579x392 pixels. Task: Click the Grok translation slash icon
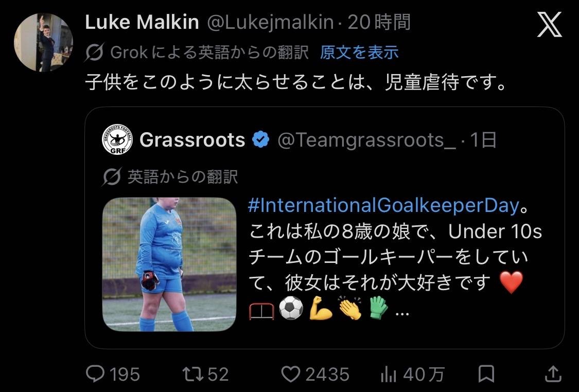[x=95, y=52]
